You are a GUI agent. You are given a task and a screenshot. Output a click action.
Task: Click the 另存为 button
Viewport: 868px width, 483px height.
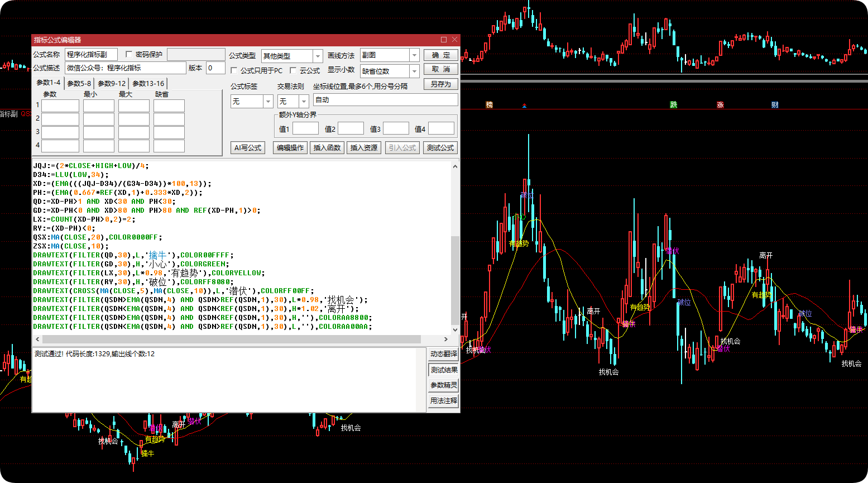441,84
